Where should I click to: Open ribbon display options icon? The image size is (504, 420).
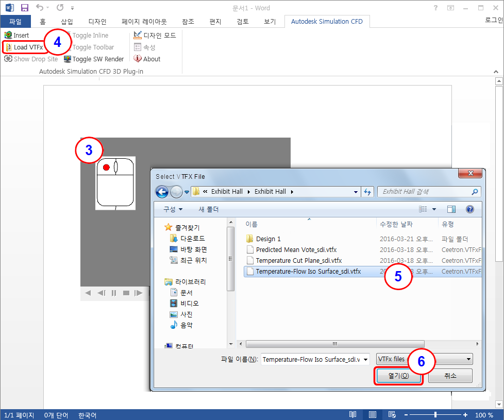[450, 8]
